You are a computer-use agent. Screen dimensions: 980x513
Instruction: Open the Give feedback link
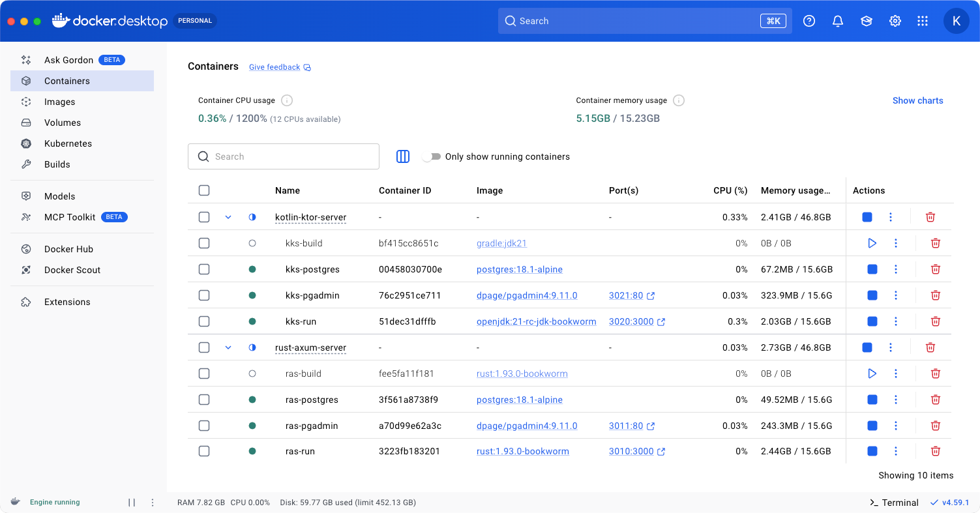[x=280, y=67]
